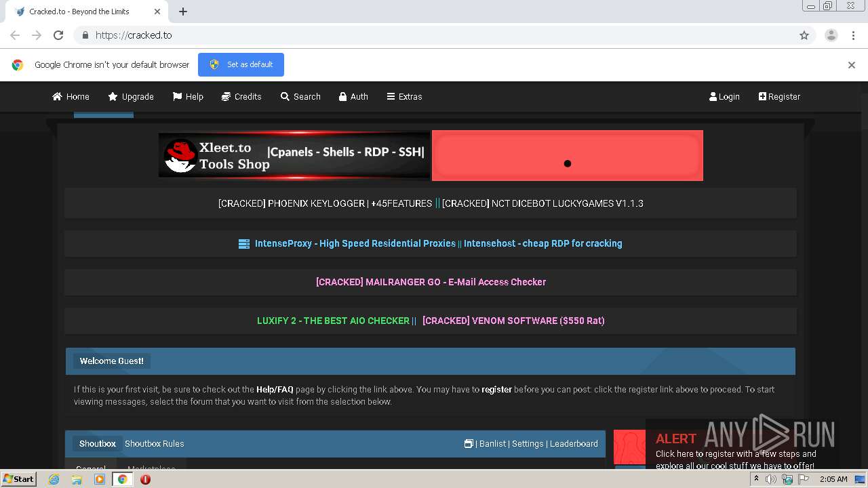
Task: Open the Chrome three-dot menu
Action: tap(854, 35)
